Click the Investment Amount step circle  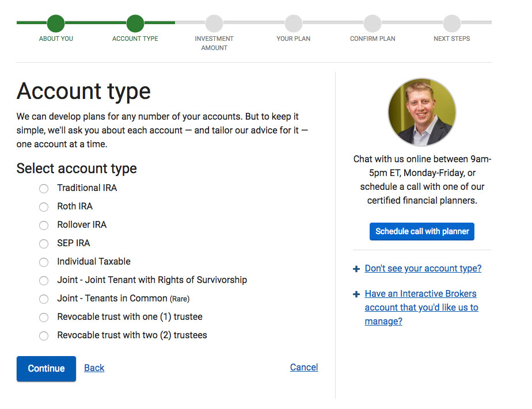(x=214, y=24)
